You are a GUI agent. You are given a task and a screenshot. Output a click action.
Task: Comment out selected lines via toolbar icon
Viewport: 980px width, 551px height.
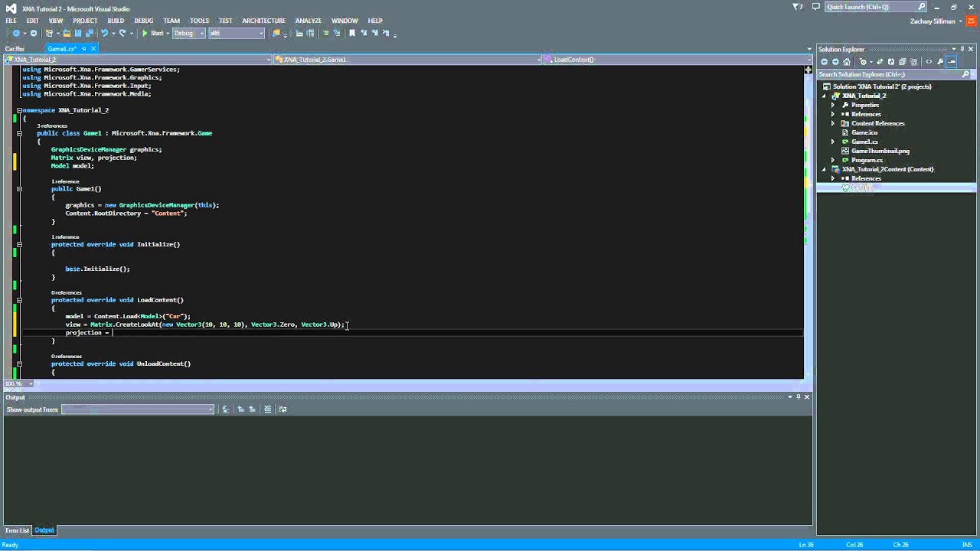pyautogui.click(x=326, y=33)
